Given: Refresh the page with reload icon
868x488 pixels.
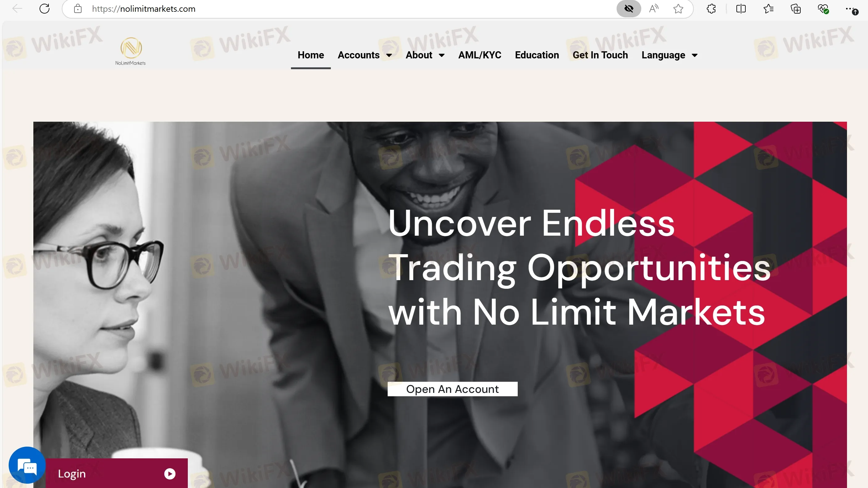Looking at the screenshot, I should pos(44,9).
